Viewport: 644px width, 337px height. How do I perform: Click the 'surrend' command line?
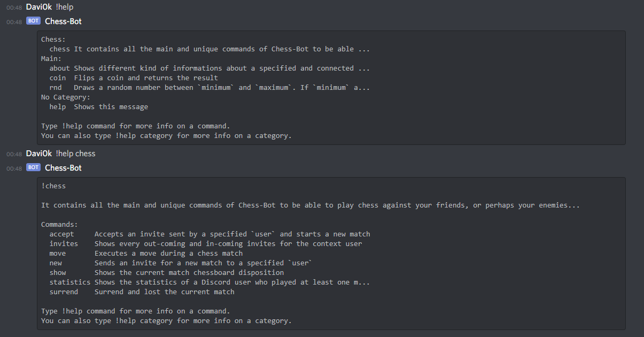pos(142,292)
